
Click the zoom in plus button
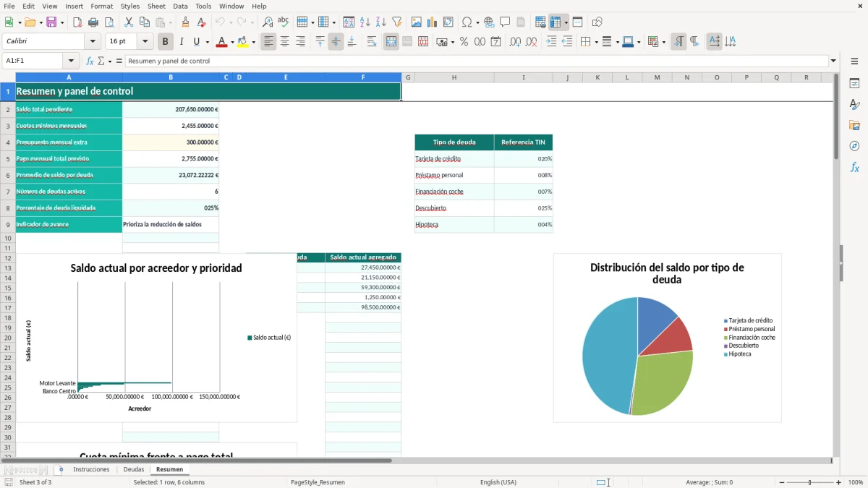839,482
